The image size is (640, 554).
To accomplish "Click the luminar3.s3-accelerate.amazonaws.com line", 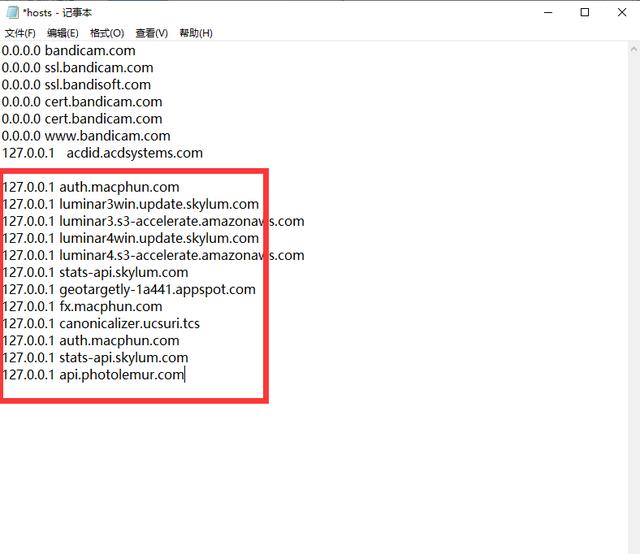I will coord(153,221).
